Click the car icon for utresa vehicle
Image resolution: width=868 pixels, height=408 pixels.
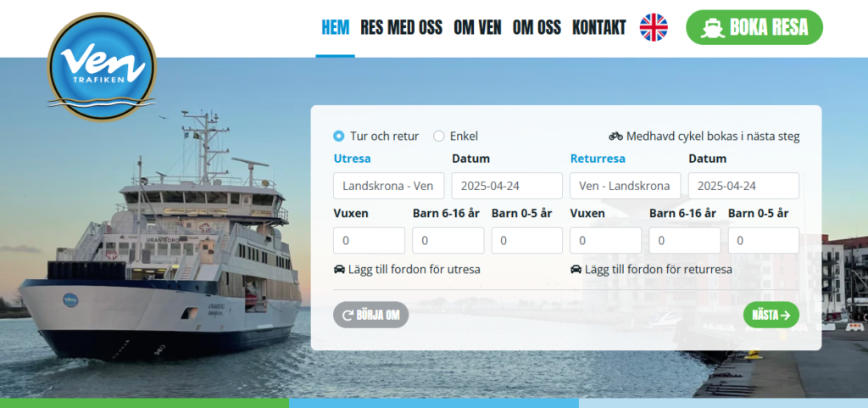click(x=339, y=270)
